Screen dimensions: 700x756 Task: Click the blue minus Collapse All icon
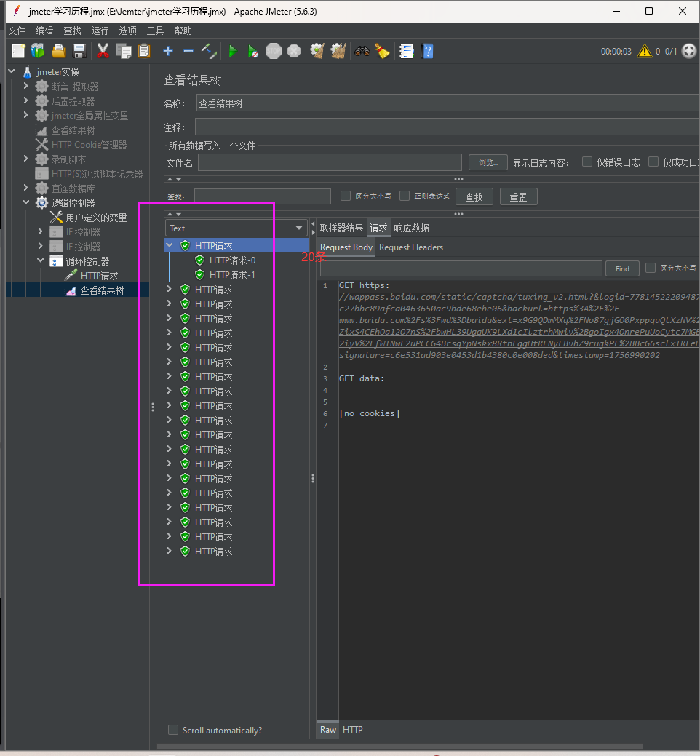coord(188,51)
